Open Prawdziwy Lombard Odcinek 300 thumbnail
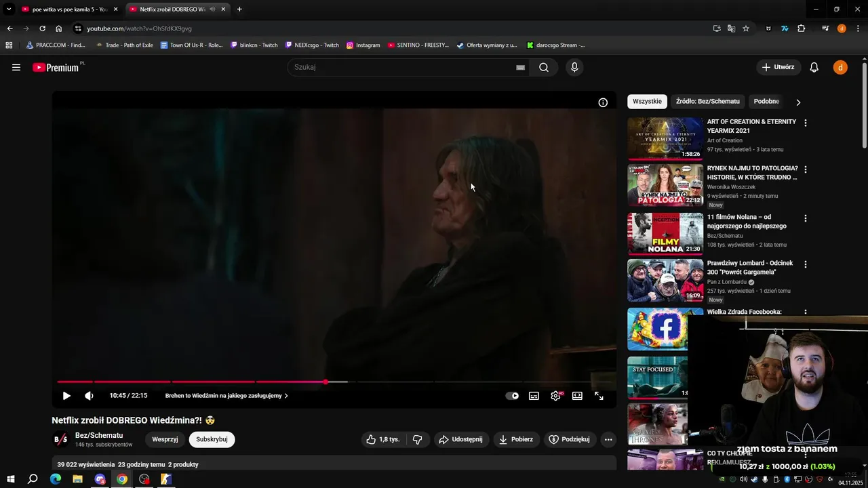Viewport: 868px width, 488px height. pyautogui.click(x=665, y=280)
